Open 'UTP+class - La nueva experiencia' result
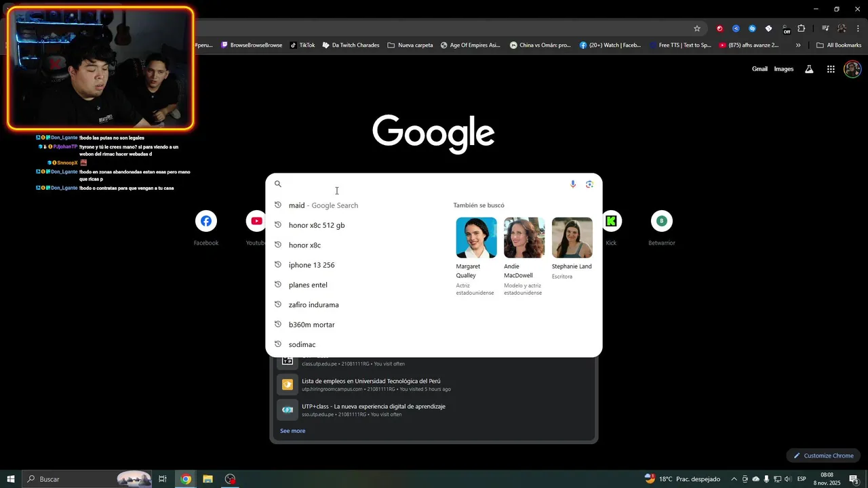The image size is (868, 488). [433, 410]
